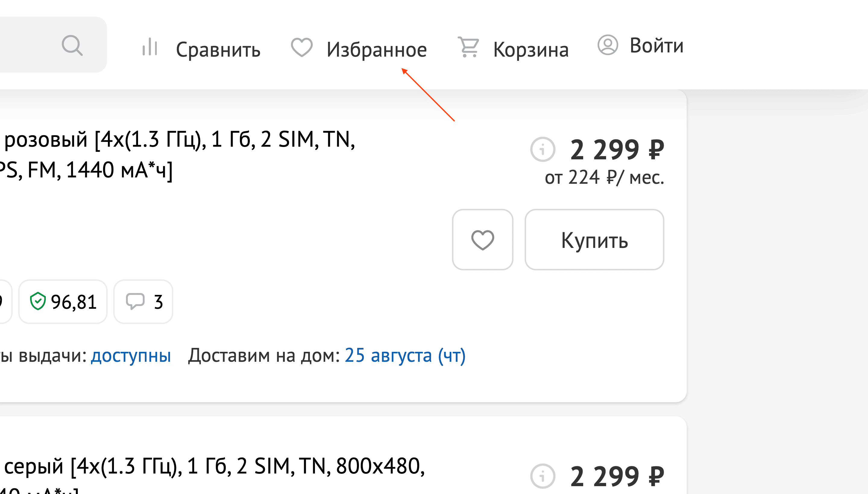
Task: Click the user profile icon
Action: (607, 45)
